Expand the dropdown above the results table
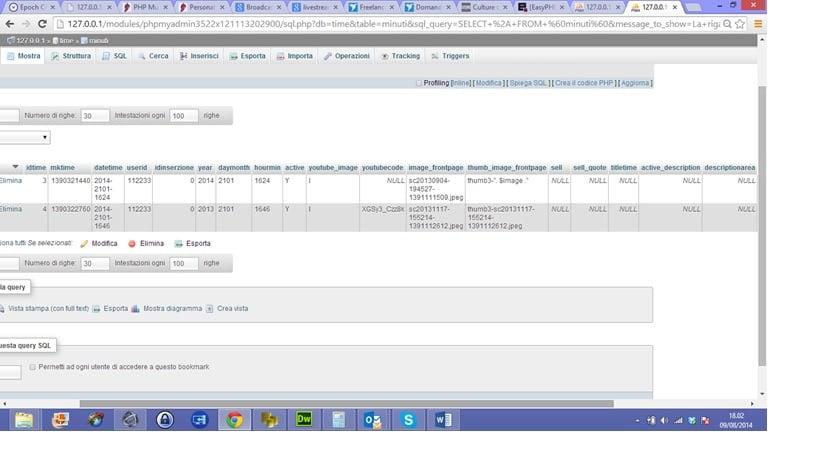 click(x=45, y=138)
